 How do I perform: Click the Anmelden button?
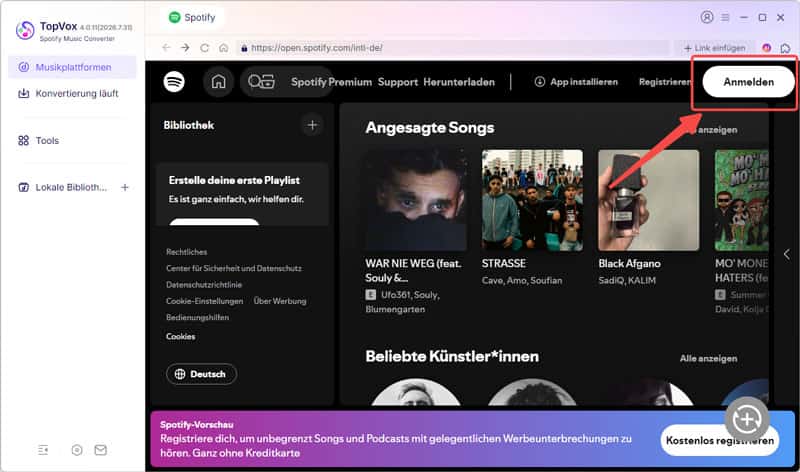(748, 82)
